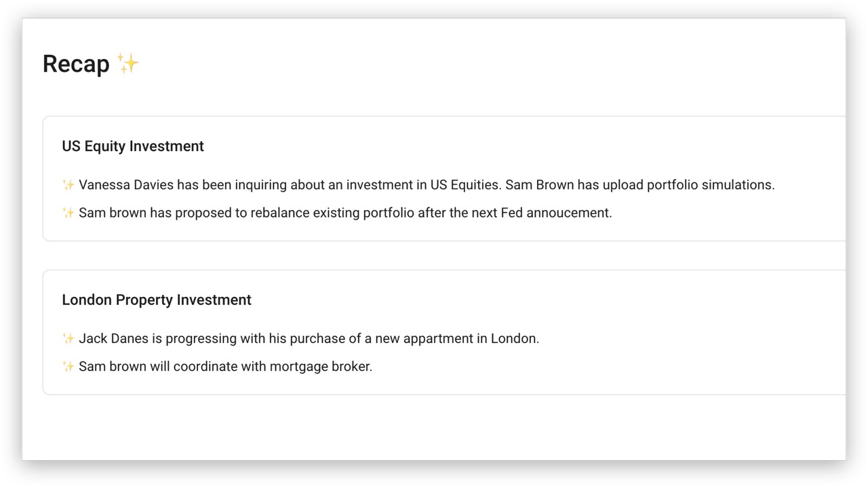Click the Fed announcement rebalance summary line
The height and width of the screenshot is (486, 868).
(x=337, y=213)
